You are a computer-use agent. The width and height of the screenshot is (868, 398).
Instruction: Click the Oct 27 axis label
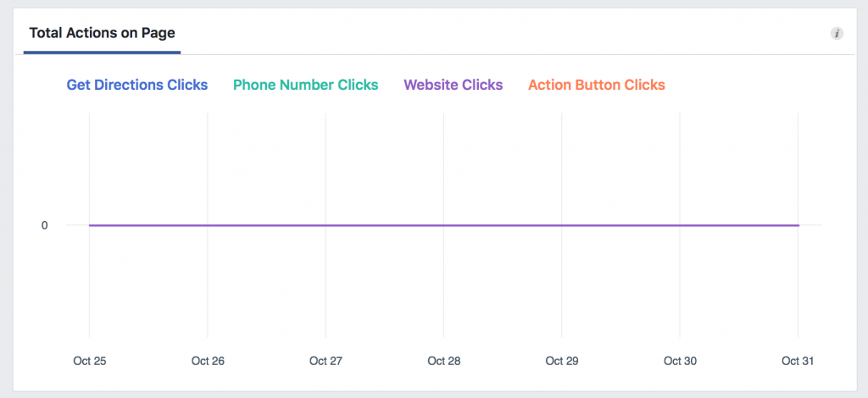point(325,361)
